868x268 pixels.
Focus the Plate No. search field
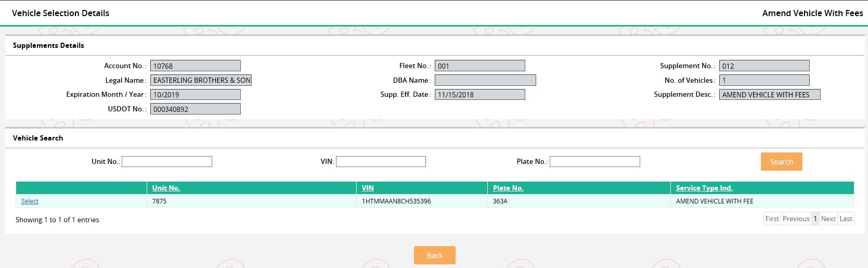[594, 161]
